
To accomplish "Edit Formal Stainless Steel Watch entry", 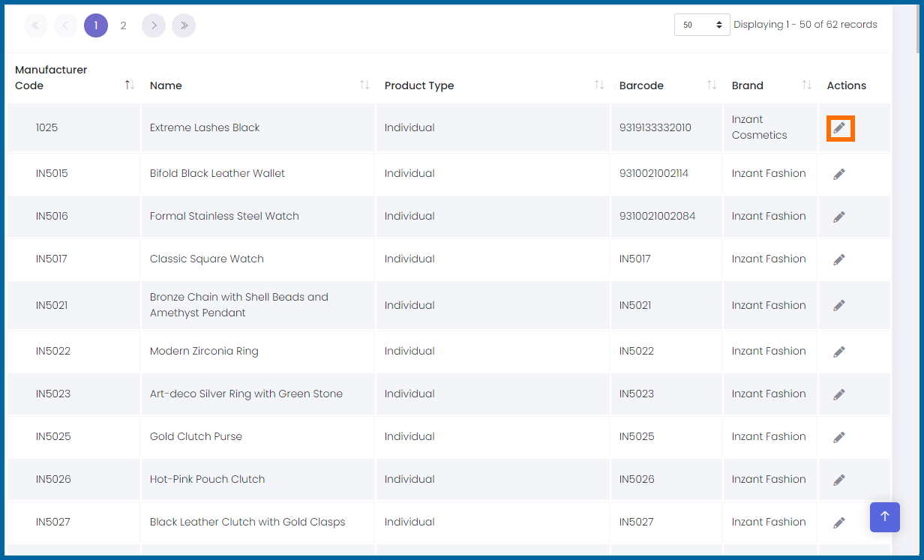I will click(x=839, y=217).
